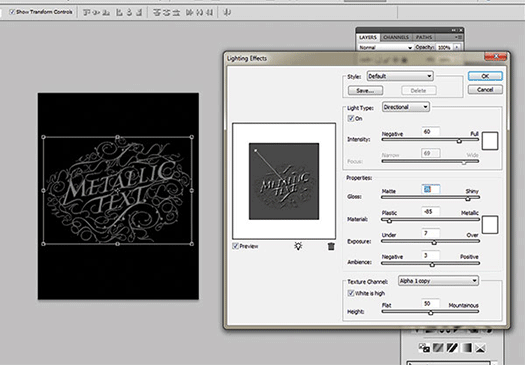
Task: Open the Light Type dropdown showing Directional
Action: [406, 107]
